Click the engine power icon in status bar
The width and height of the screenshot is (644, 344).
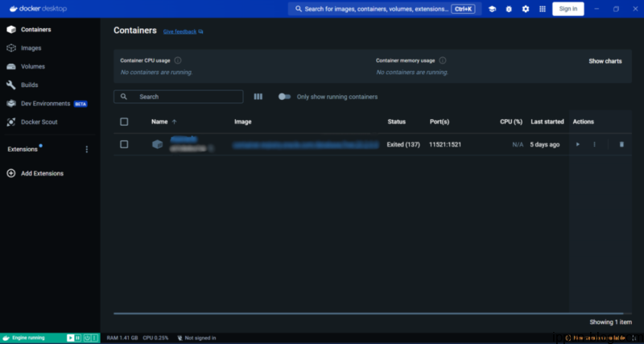pyautogui.click(x=88, y=338)
